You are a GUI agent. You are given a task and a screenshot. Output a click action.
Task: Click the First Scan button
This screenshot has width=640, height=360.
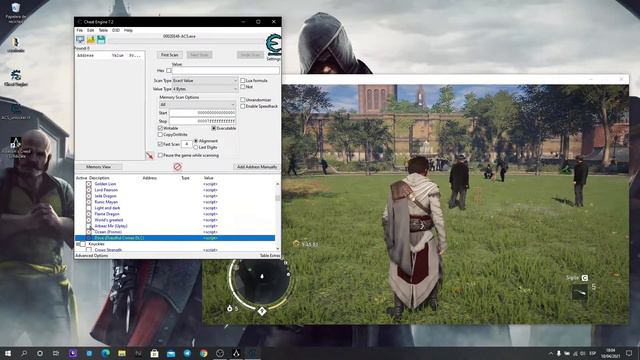(169, 55)
